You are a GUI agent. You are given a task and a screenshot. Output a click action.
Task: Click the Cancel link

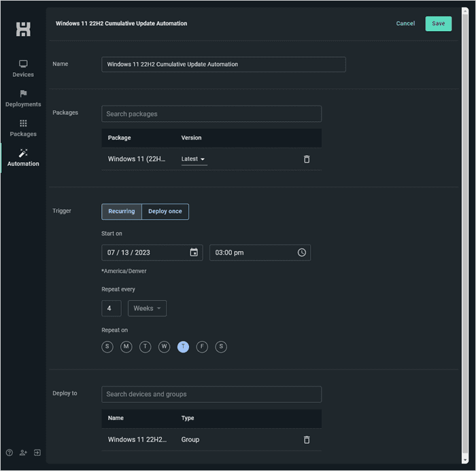click(x=405, y=23)
